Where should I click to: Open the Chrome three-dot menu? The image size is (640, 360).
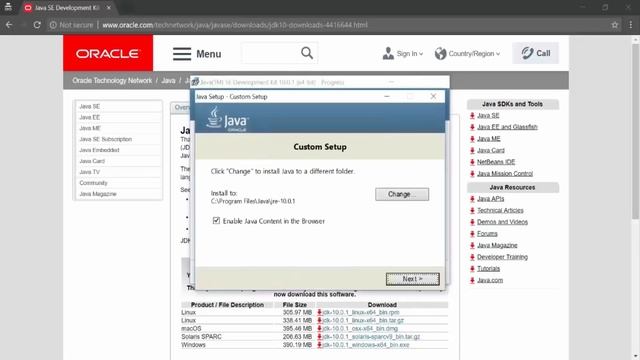631,25
